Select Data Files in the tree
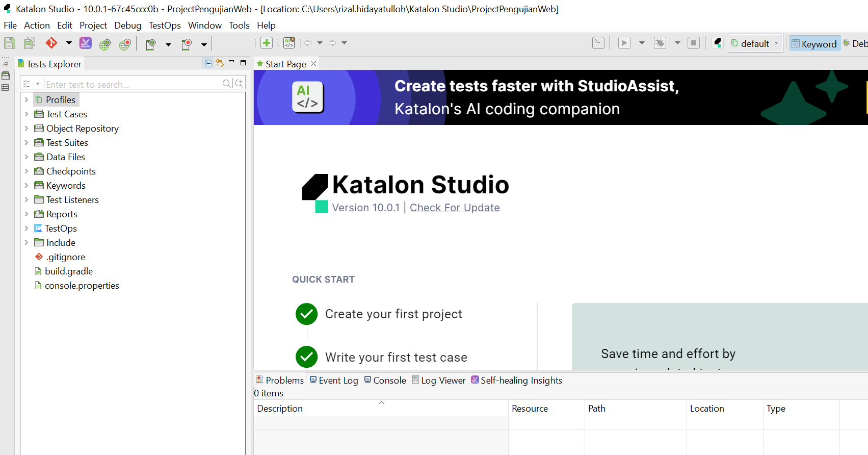 (x=66, y=157)
